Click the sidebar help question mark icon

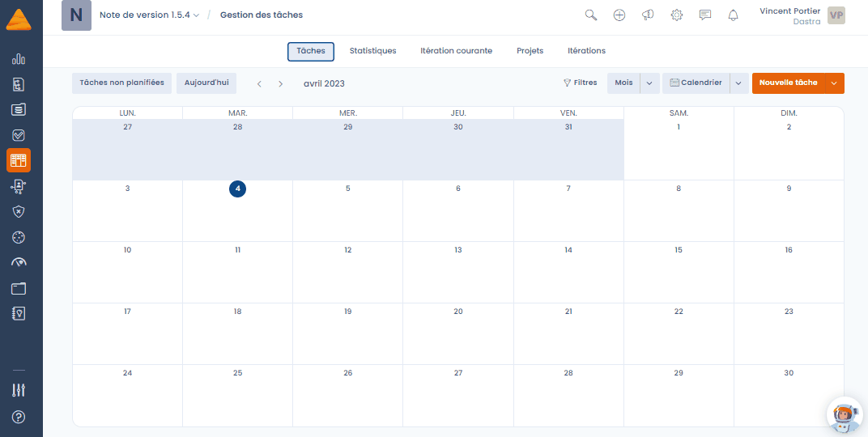(x=19, y=417)
